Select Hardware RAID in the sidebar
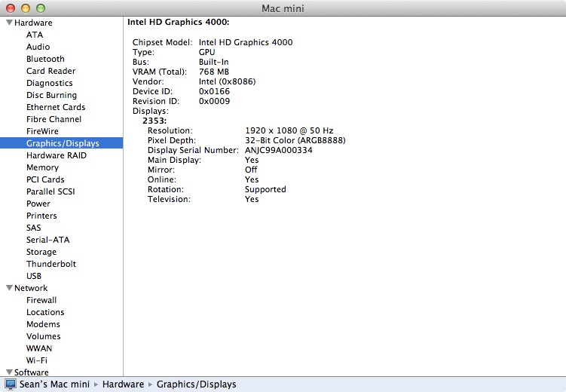Image resolution: width=566 pixels, height=392 pixels. tap(57, 155)
